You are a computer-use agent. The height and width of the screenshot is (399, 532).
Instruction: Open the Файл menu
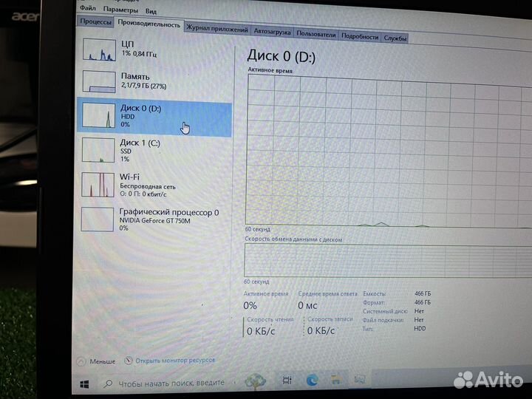pyautogui.click(x=86, y=11)
